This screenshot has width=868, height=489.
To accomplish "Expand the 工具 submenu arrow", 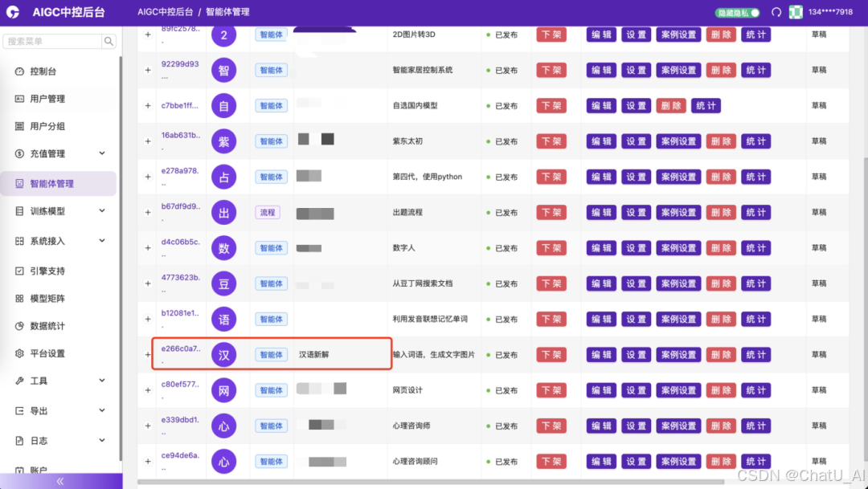I will (102, 381).
